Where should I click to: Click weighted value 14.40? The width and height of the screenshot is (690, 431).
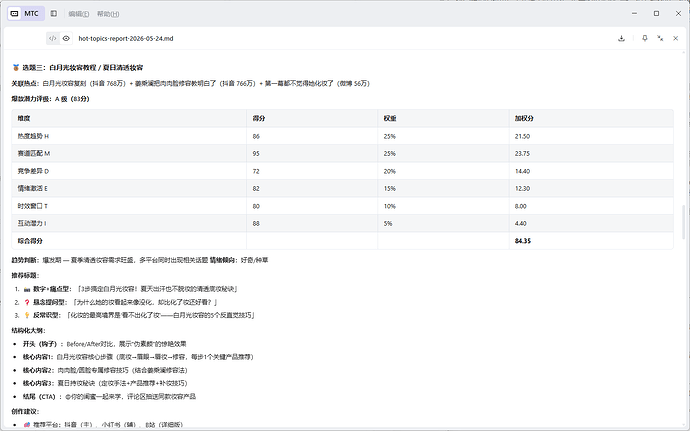(522, 171)
